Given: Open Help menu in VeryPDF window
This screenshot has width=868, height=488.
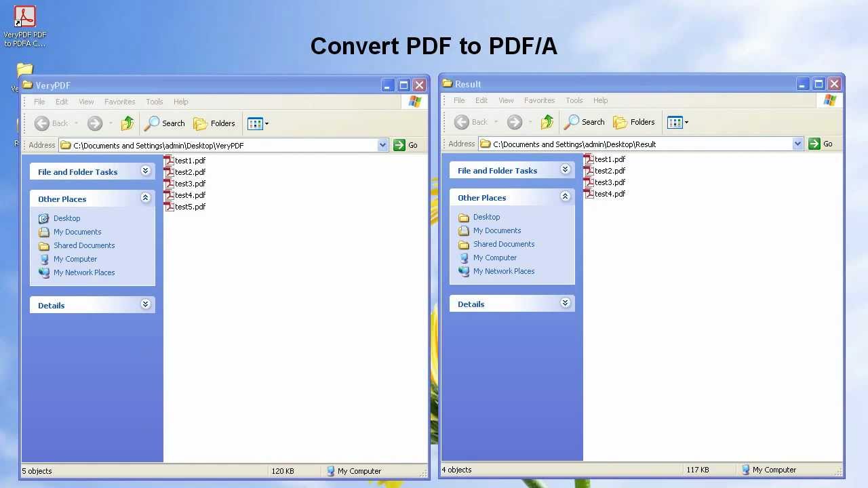Looking at the screenshot, I should [x=180, y=102].
